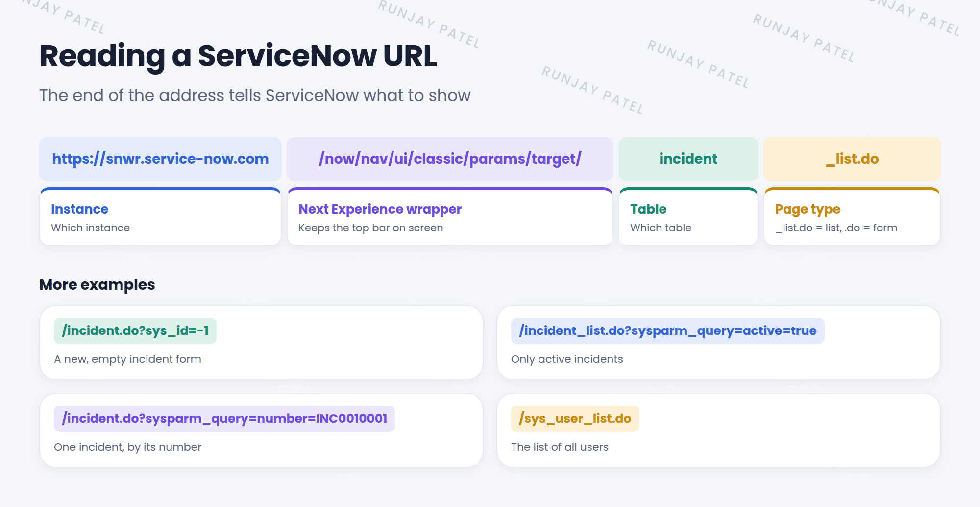This screenshot has width=980, height=507.
Task: Select the "Table" card title
Action: pos(648,209)
